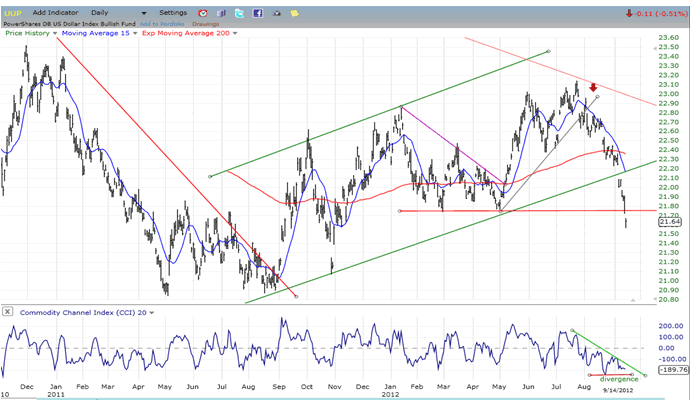The width and height of the screenshot is (690, 414).
Task: Expand the Price History dropdown
Action: pos(55,34)
